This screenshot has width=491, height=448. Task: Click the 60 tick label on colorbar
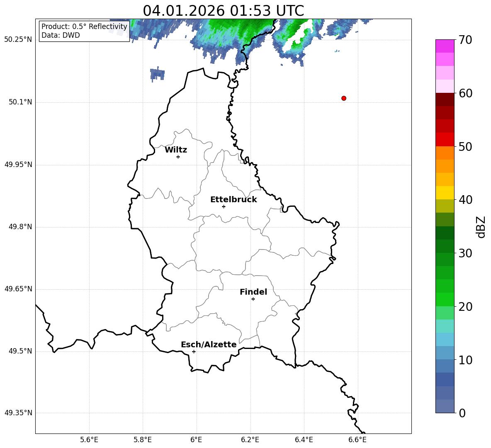pyautogui.click(x=465, y=93)
